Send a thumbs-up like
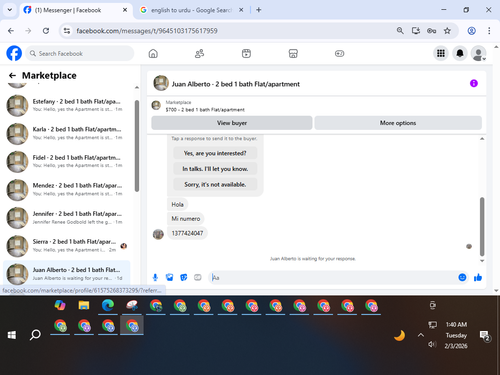The height and width of the screenshot is (375, 500). point(478,277)
